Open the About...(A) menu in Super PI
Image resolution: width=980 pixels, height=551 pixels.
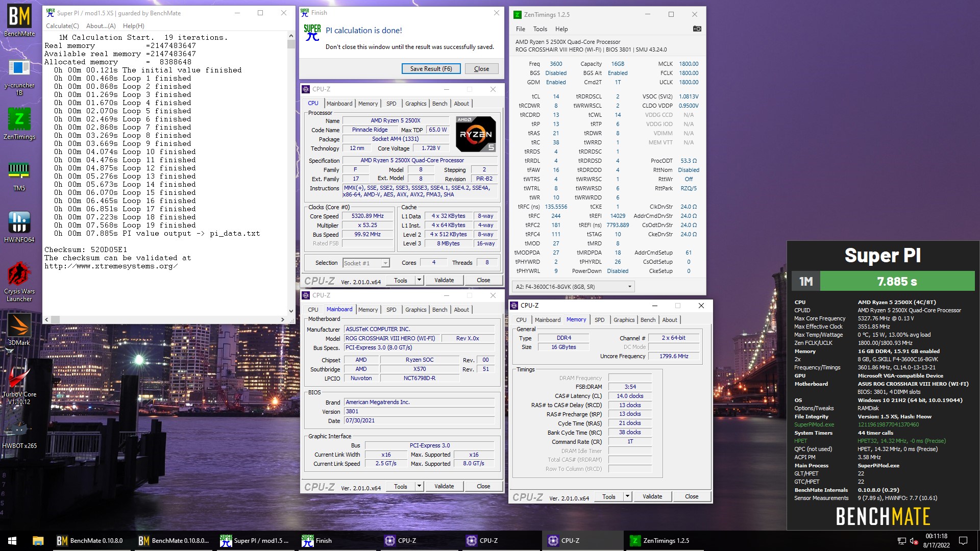(101, 26)
